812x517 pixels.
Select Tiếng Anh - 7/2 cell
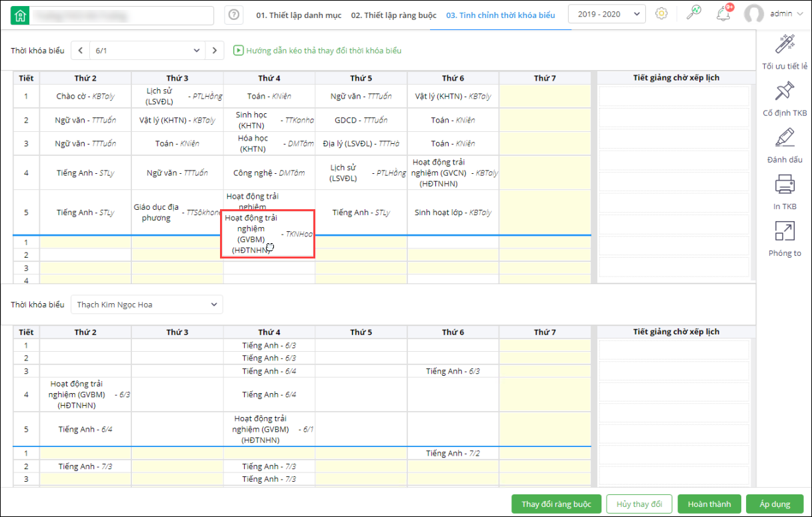(453, 453)
